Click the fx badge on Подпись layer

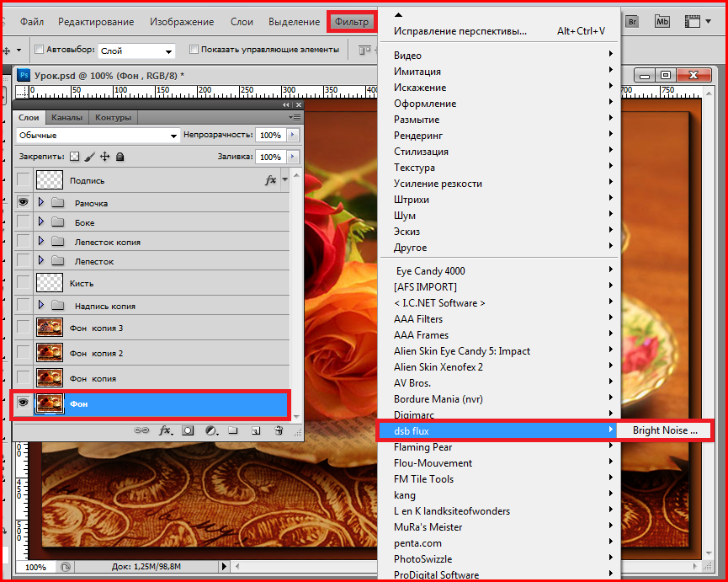(271, 179)
